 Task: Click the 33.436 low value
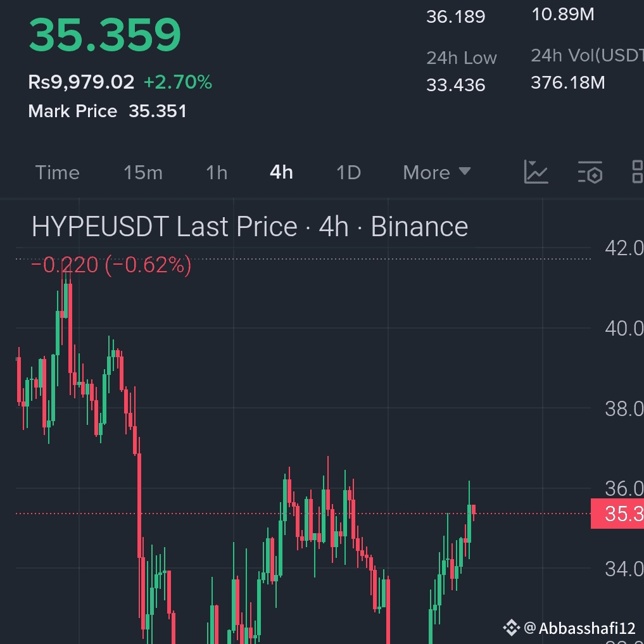(456, 85)
